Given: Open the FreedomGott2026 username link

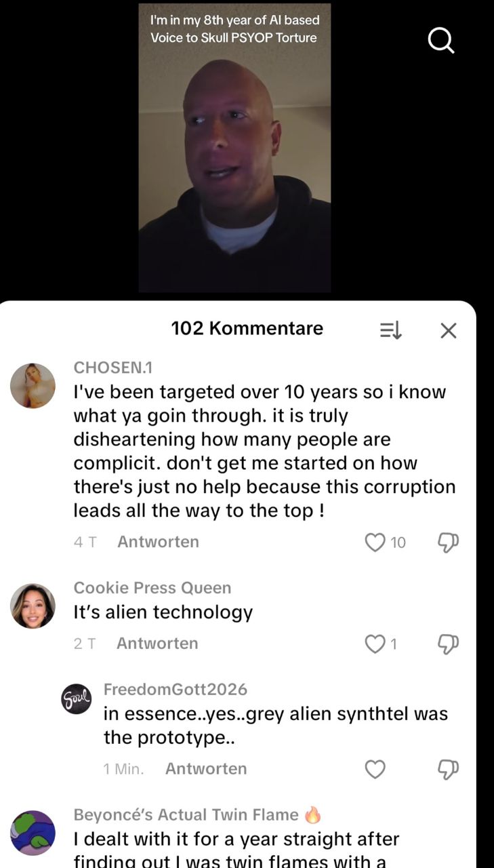Looking at the screenshot, I should point(176,689).
